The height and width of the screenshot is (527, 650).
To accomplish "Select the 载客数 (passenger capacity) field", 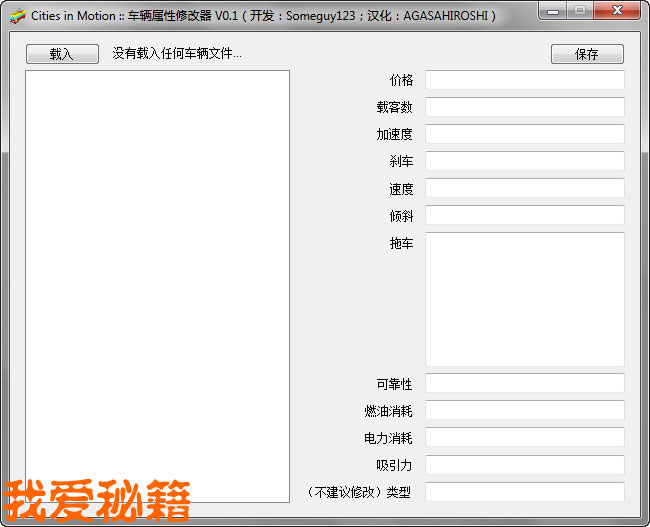I will click(x=524, y=107).
